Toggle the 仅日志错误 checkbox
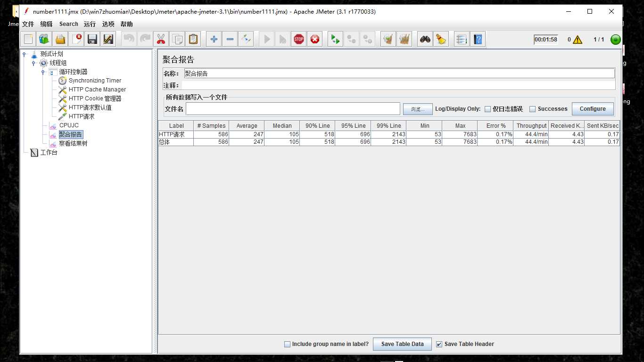 click(487, 109)
